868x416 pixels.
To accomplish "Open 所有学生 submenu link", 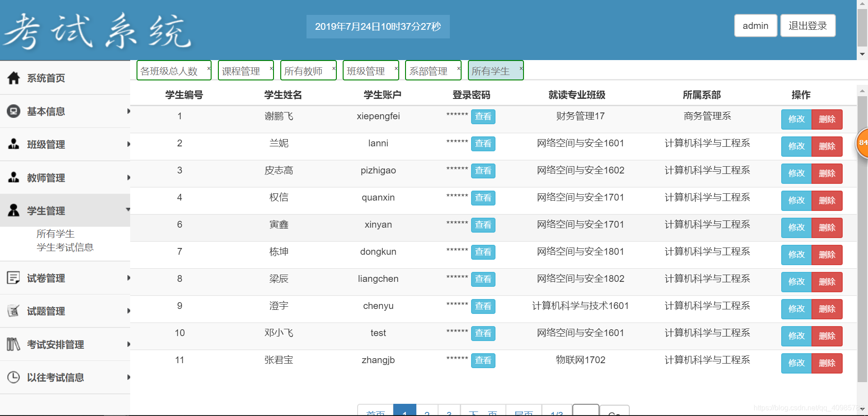I will tap(55, 234).
